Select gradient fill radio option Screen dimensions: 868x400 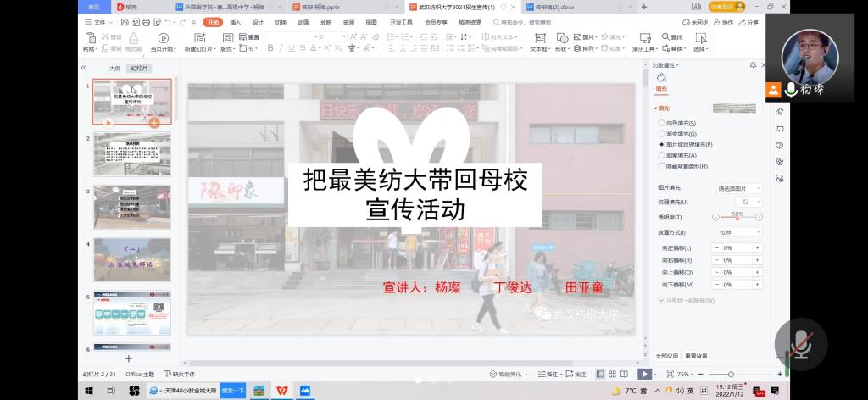pos(662,134)
